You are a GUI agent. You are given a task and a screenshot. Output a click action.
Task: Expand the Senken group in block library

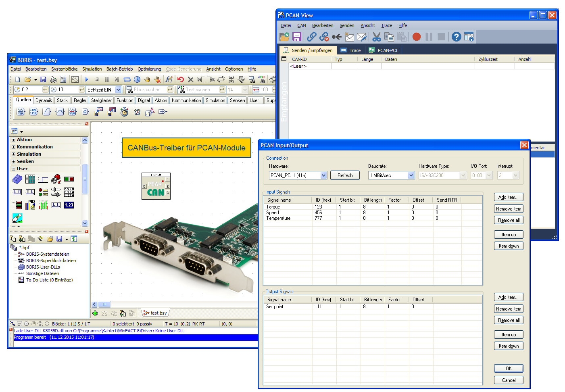click(13, 162)
